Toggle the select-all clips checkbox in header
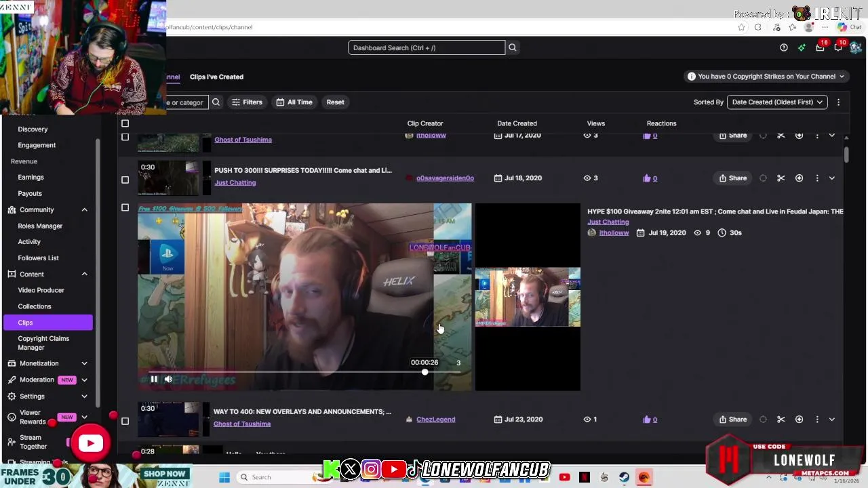868x488 pixels. click(x=125, y=123)
